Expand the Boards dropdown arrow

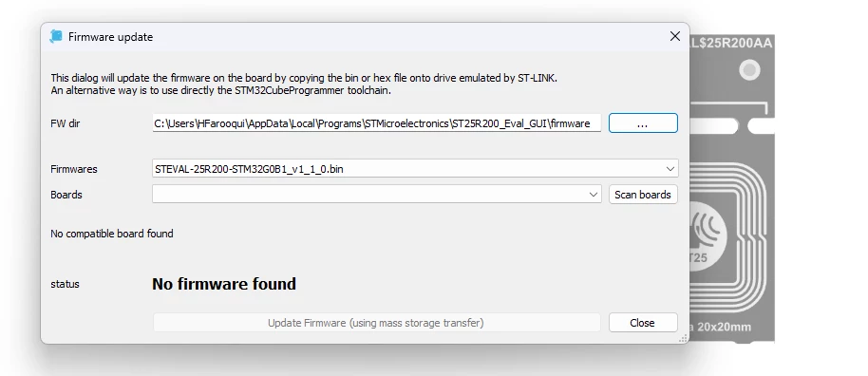pos(594,195)
